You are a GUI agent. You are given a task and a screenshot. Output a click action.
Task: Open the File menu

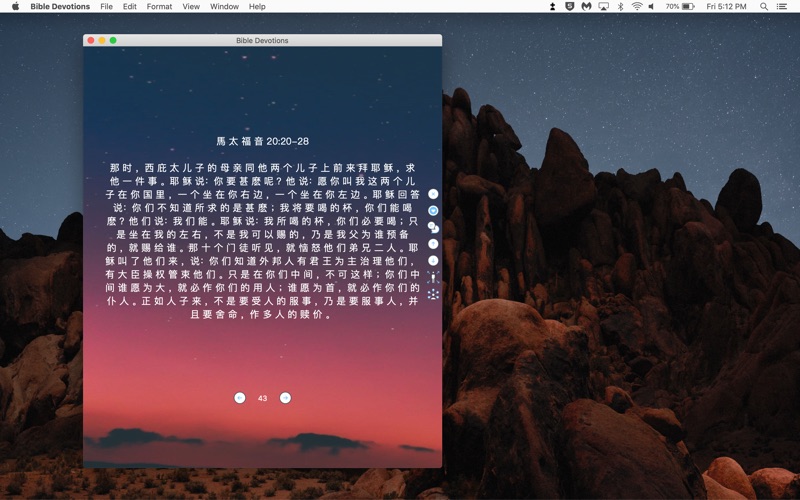(106, 7)
